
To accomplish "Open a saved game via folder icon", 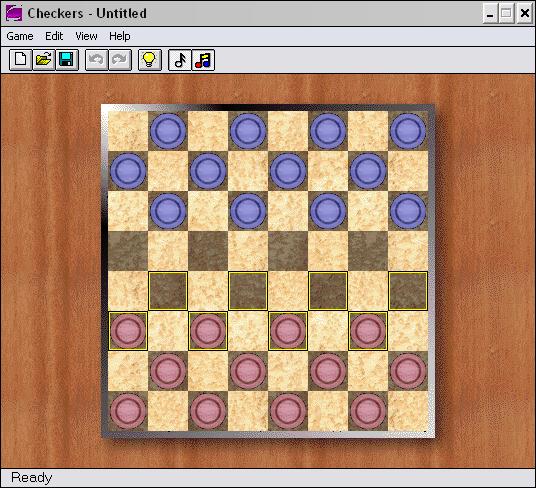I will click(44, 60).
